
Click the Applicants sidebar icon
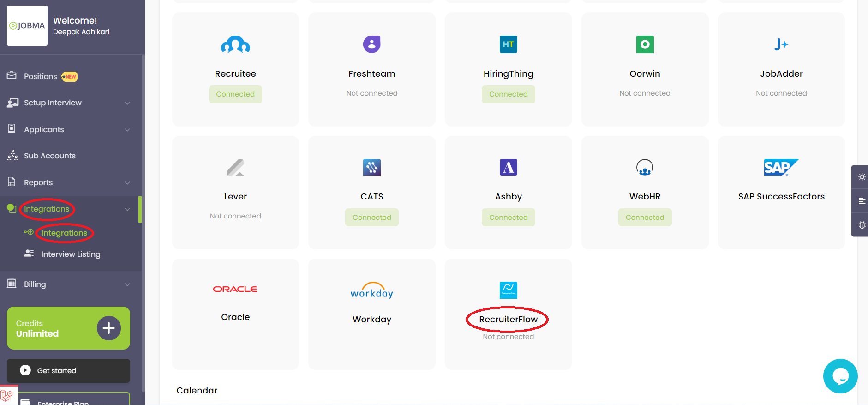[x=12, y=128]
